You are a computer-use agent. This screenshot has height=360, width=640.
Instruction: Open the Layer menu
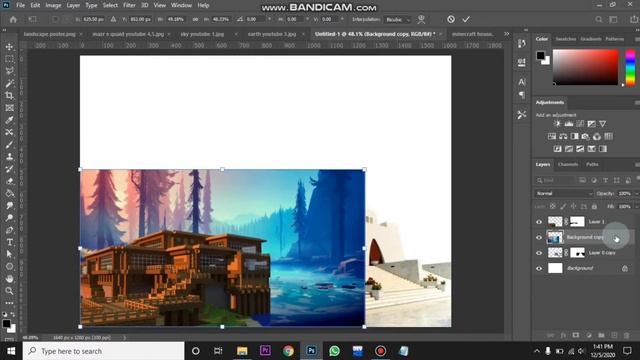(73, 5)
